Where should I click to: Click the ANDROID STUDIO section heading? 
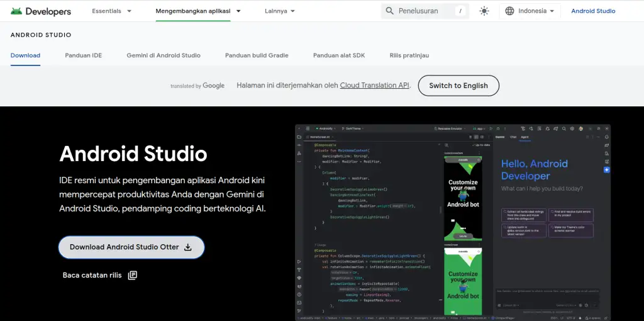tap(41, 35)
